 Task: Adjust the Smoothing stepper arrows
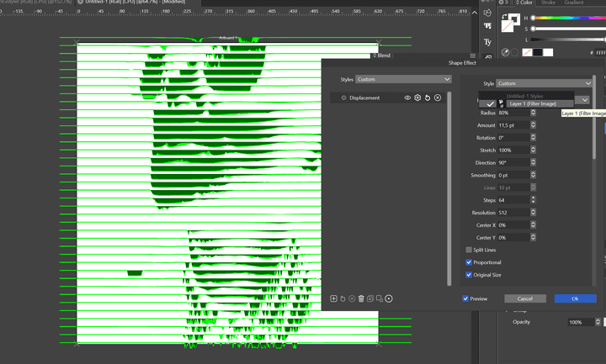[x=533, y=175]
